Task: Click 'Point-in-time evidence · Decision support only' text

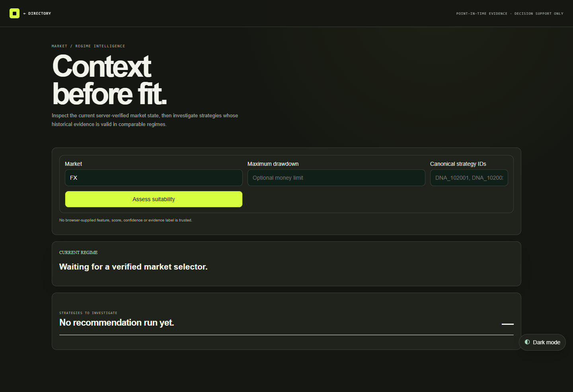Action: pyautogui.click(x=510, y=14)
